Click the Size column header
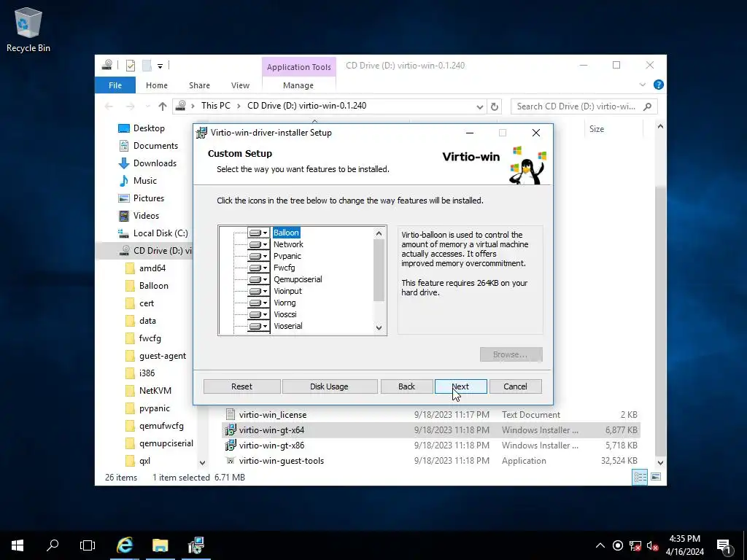747x560 pixels. click(x=597, y=129)
